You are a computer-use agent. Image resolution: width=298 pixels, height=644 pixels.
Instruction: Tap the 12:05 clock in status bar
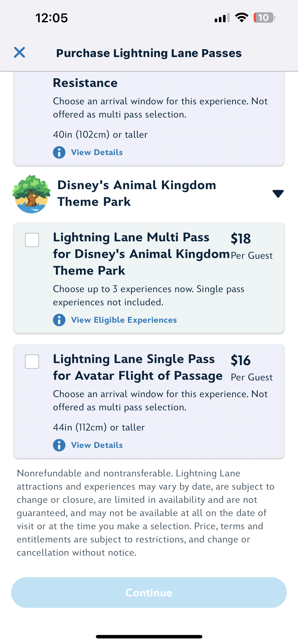click(52, 18)
